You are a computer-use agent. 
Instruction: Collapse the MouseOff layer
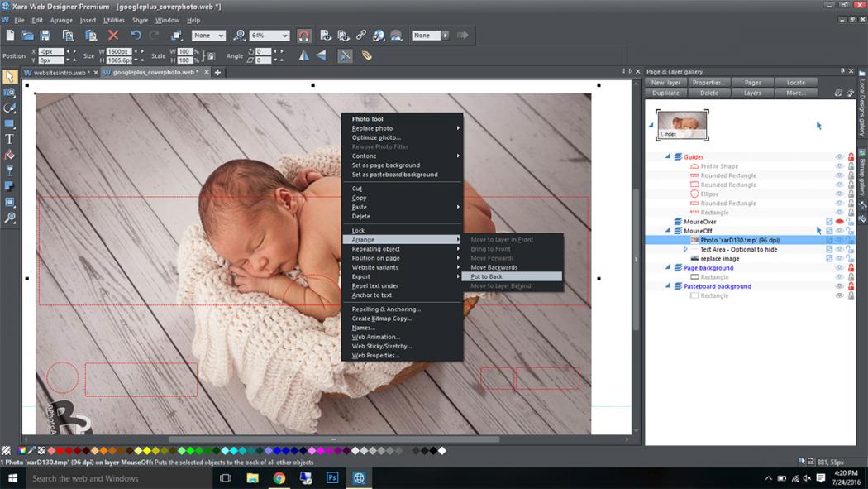click(668, 230)
